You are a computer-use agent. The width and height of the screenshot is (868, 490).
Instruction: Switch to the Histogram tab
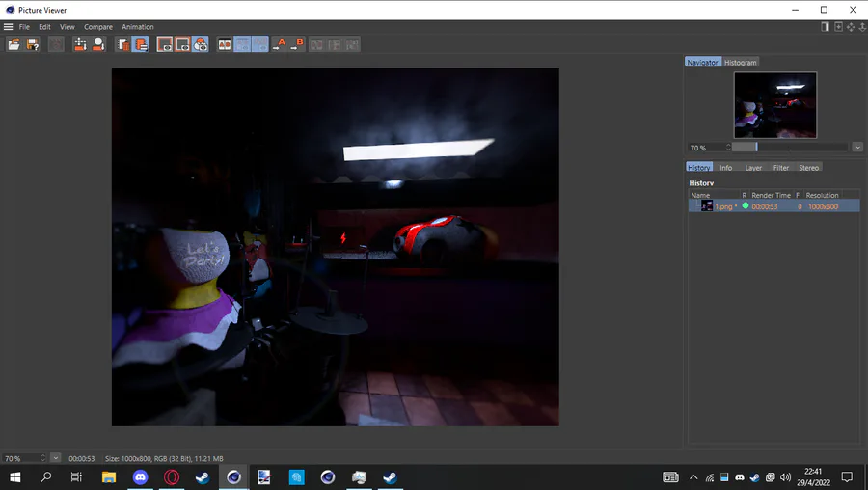pyautogui.click(x=740, y=62)
